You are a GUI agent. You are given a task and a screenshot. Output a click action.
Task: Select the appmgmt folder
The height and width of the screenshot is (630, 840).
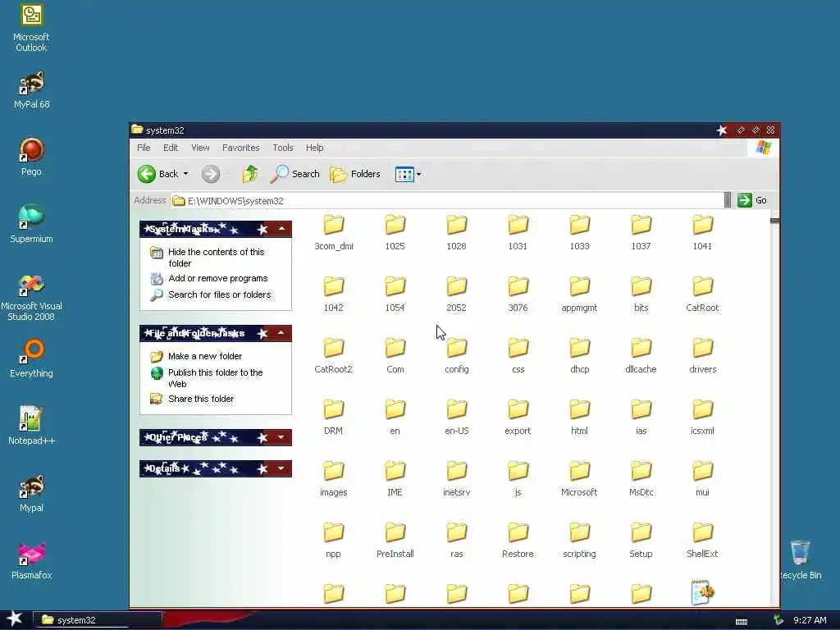579,294
